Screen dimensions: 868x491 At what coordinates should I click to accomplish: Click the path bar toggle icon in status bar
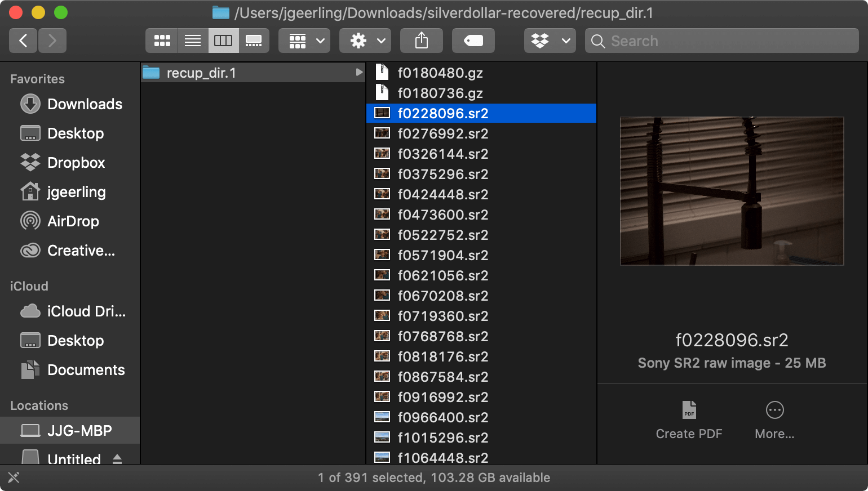[14, 477]
